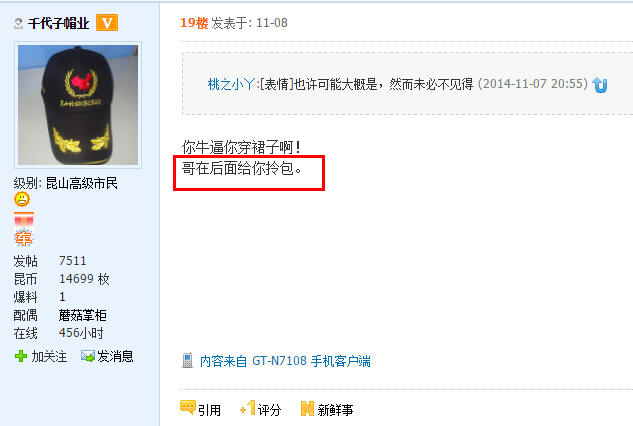The width and height of the screenshot is (633, 426).
Task: Open the cap avatar image
Action: (x=78, y=105)
